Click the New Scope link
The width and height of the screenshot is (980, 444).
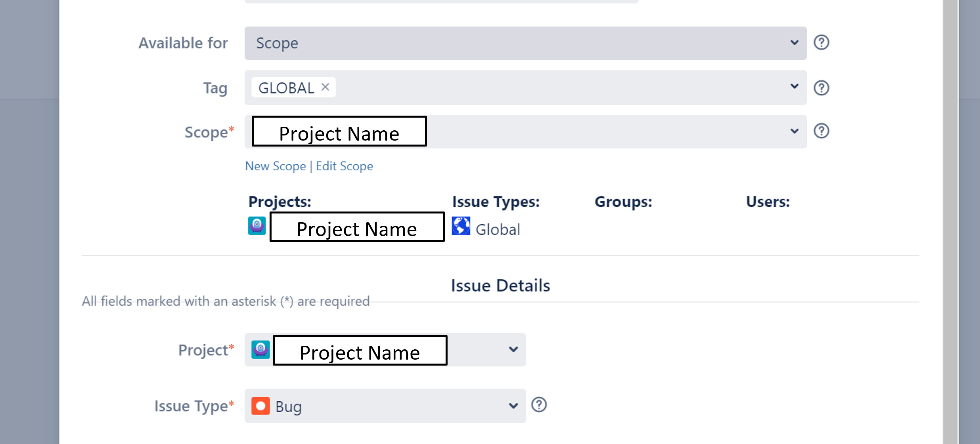276,166
